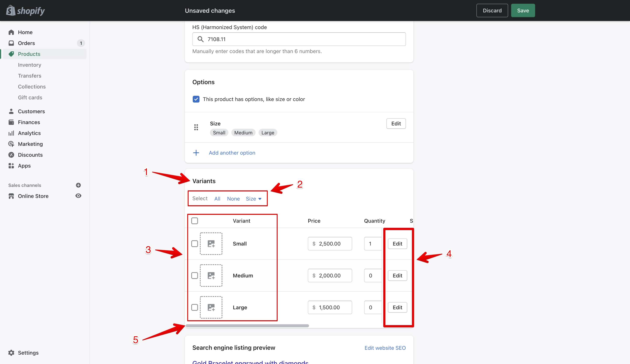
Task: Click the Small variant quantity field
Action: (373, 244)
